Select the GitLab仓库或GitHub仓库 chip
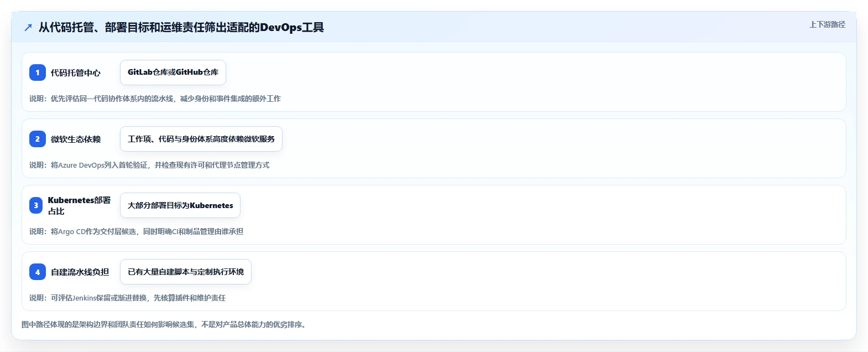The image size is (868, 352). point(173,73)
